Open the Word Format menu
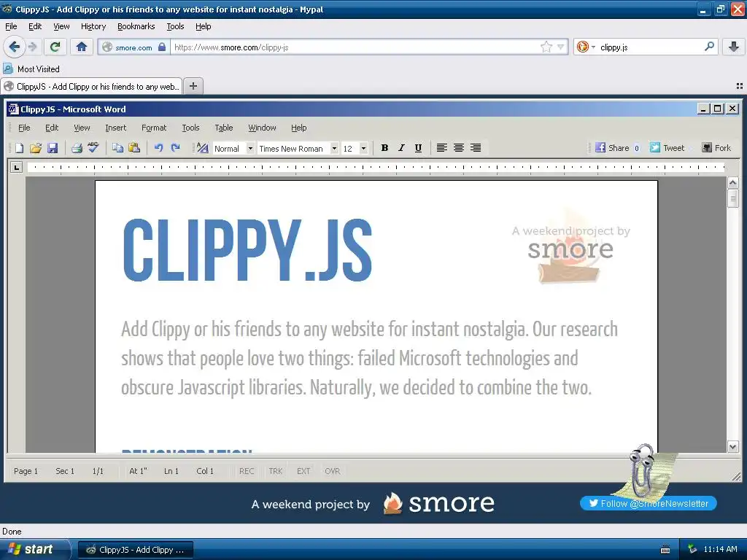Viewport: 747px width, 560px height. point(154,128)
